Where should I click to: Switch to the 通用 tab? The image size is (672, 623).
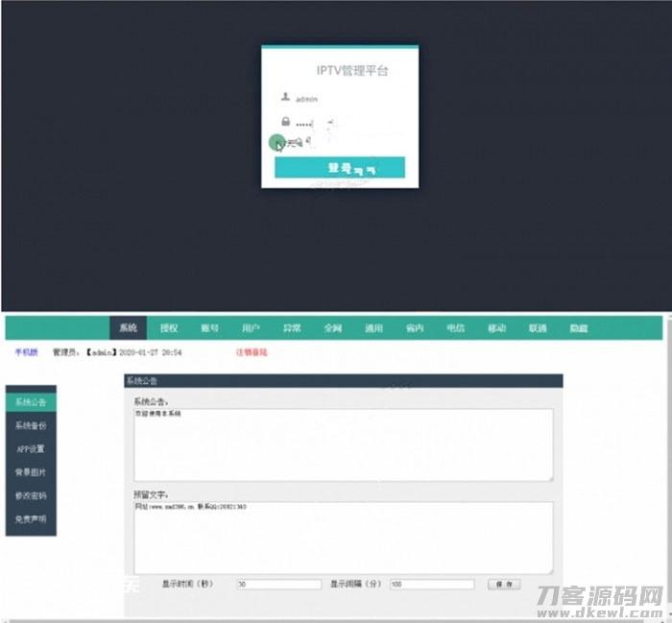coord(373,327)
